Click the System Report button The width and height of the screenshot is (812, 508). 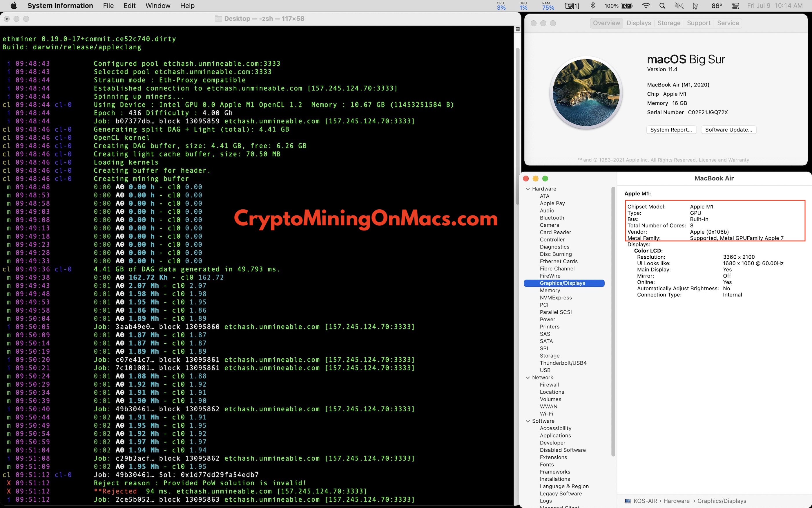point(671,130)
